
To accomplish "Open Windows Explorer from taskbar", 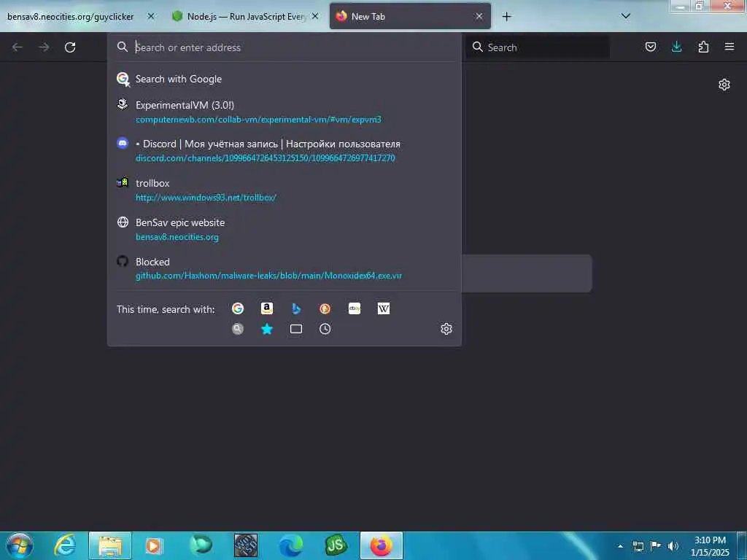I will (x=110, y=545).
